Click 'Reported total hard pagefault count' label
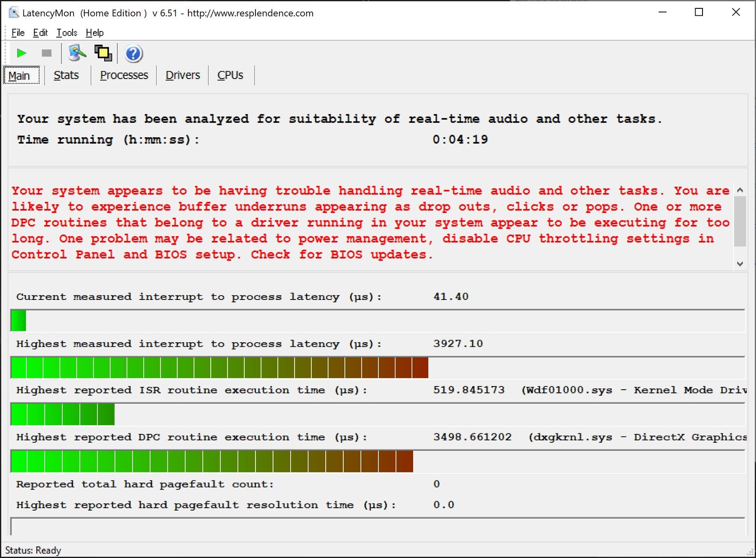The image size is (756, 558). (x=145, y=484)
